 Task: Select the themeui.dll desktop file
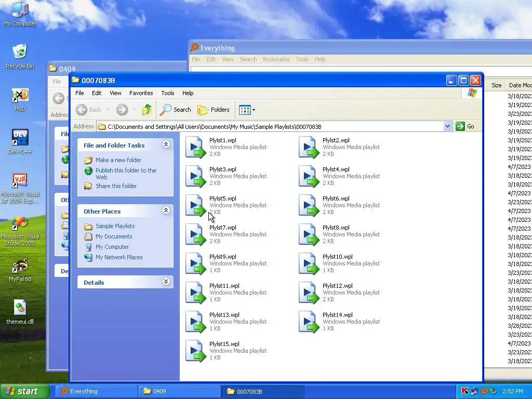20,312
